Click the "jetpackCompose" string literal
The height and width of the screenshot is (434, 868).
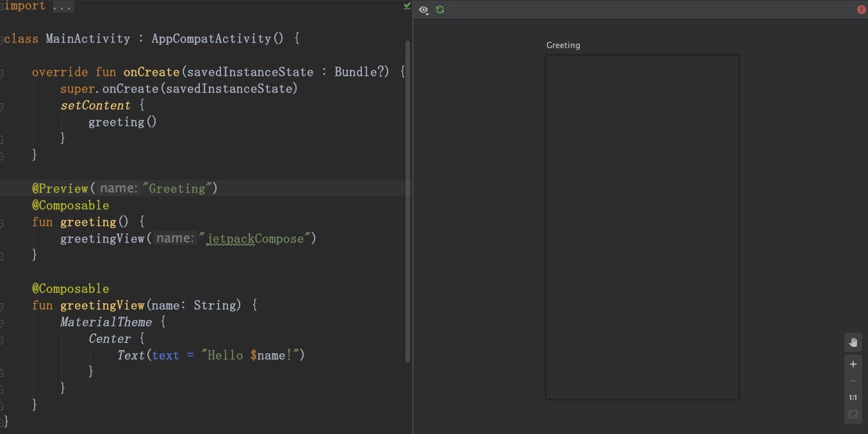[x=255, y=238]
